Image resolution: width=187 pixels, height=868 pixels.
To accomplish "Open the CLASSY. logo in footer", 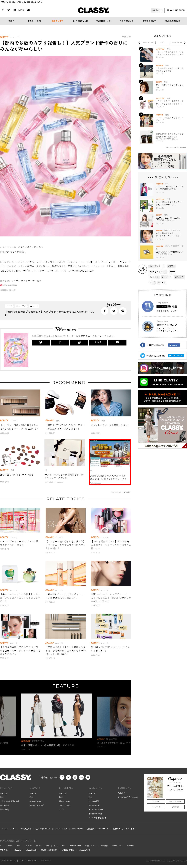I will [16, 777].
